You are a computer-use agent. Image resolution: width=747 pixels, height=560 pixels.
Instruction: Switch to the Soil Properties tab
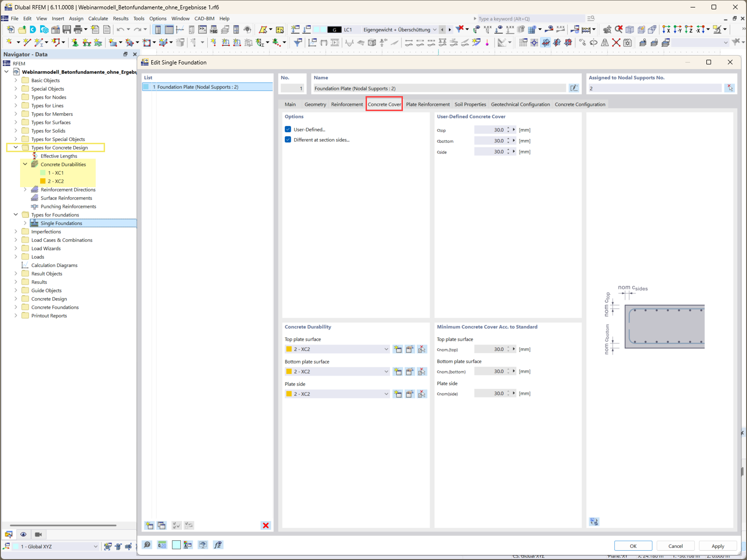click(x=470, y=104)
